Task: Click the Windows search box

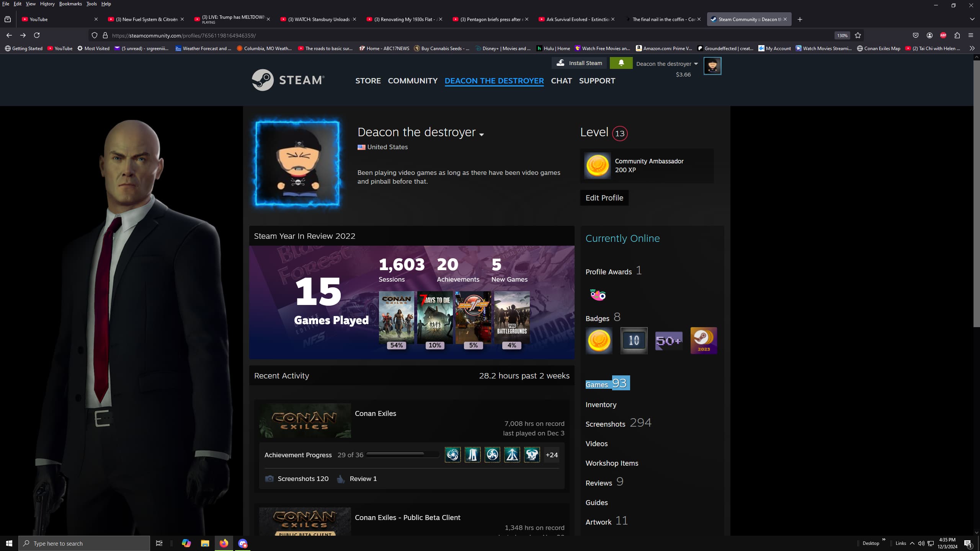Action: pyautogui.click(x=84, y=543)
